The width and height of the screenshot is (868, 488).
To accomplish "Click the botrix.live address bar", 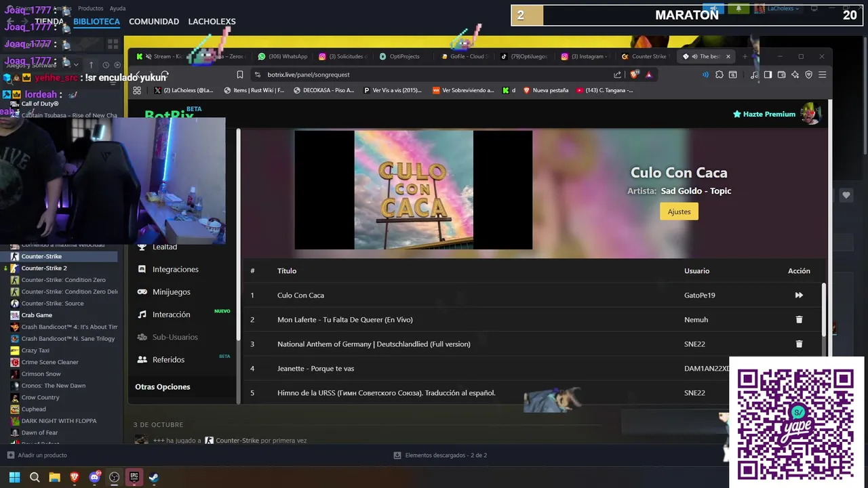I will [x=434, y=75].
